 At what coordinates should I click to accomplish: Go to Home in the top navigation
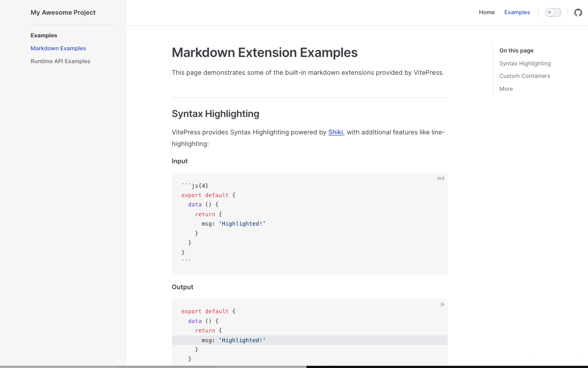[x=486, y=12]
